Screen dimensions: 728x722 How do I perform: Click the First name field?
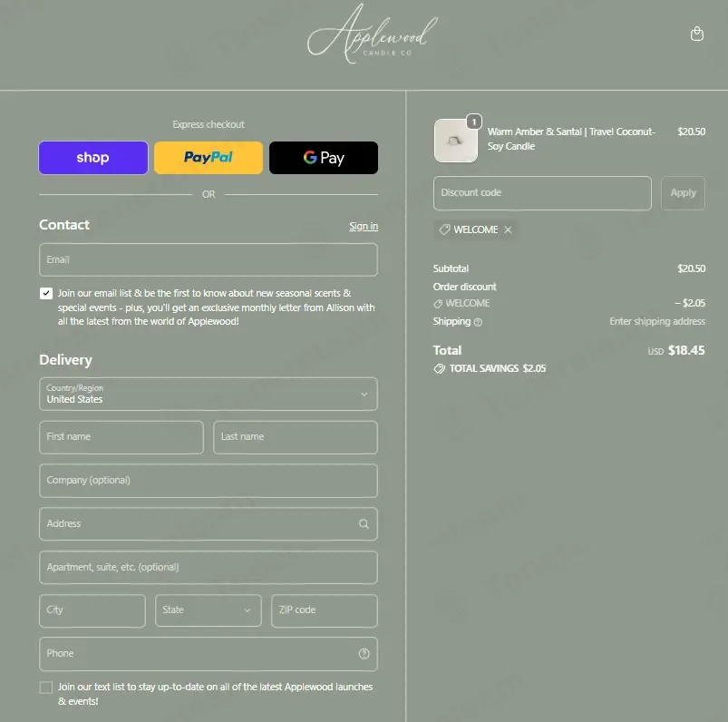coord(121,437)
